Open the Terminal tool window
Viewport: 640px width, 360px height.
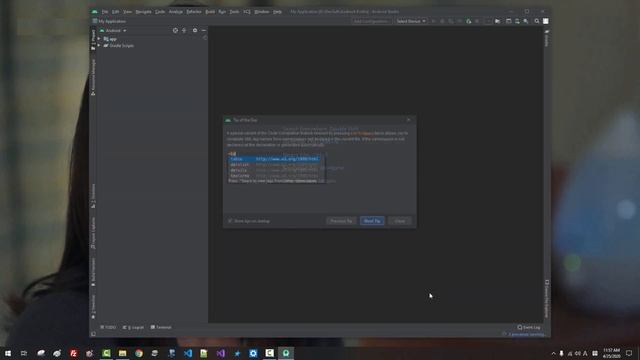[161, 327]
